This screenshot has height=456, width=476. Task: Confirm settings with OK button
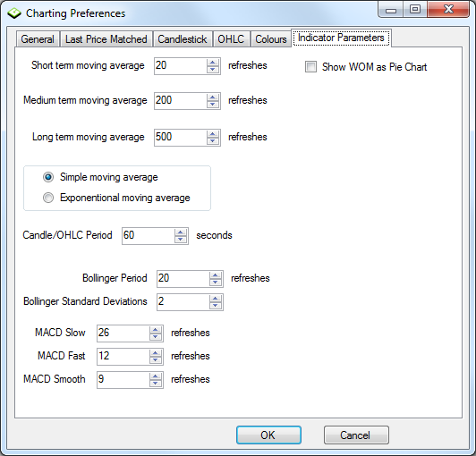(x=268, y=435)
